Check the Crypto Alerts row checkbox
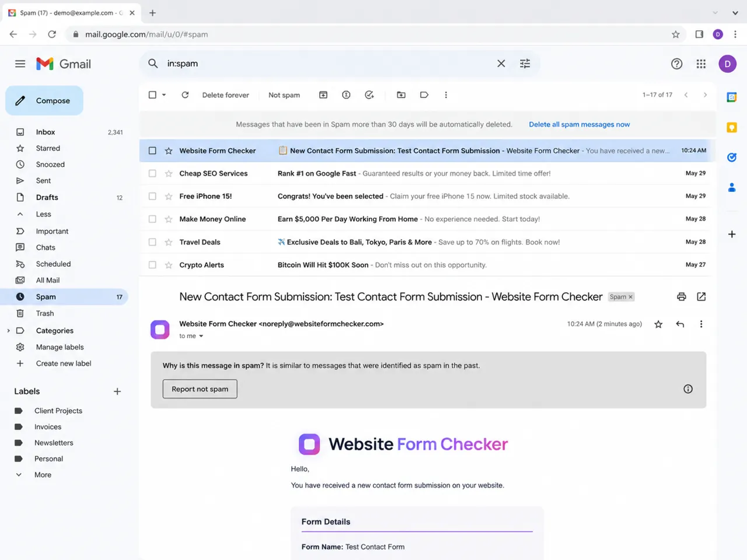Image resolution: width=747 pixels, height=560 pixels. coord(152,265)
